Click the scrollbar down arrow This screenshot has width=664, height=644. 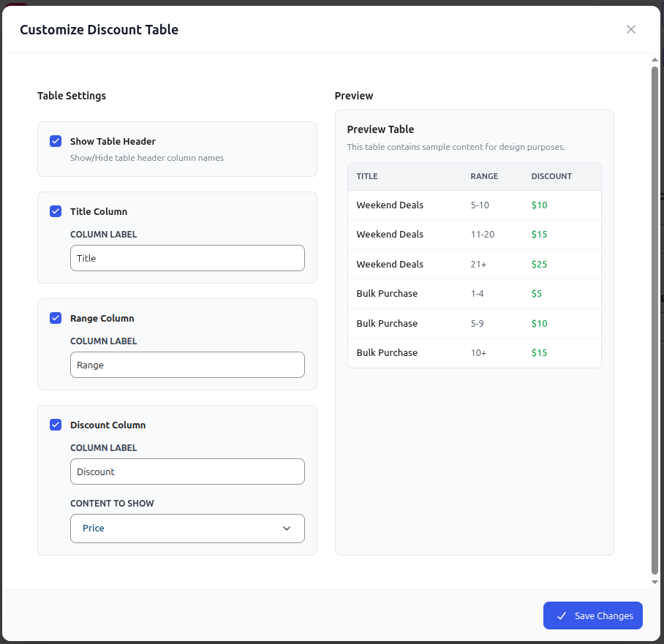(x=654, y=581)
